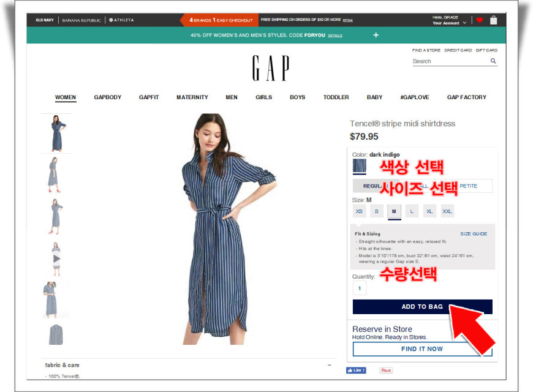Select size XL

(x=429, y=211)
